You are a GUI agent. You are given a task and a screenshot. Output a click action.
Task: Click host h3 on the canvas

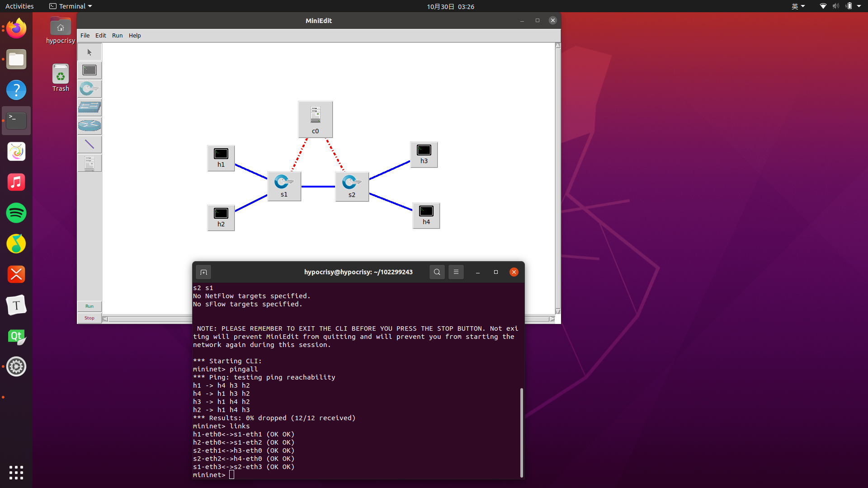pos(424,154)
